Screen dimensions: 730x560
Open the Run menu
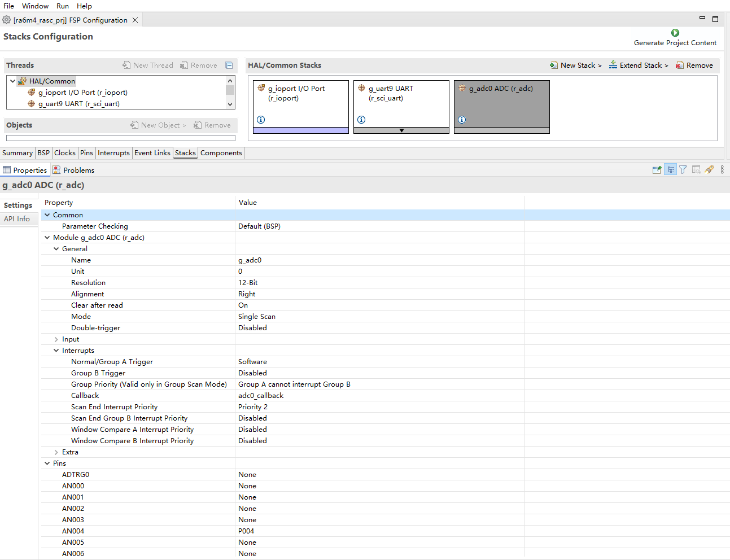point(63,6)
